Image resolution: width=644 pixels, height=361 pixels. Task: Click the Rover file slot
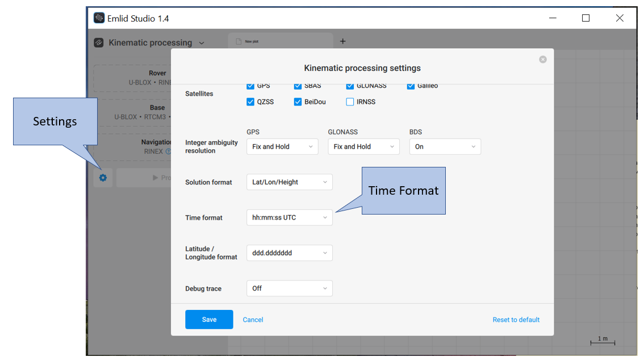click(132, 78)
